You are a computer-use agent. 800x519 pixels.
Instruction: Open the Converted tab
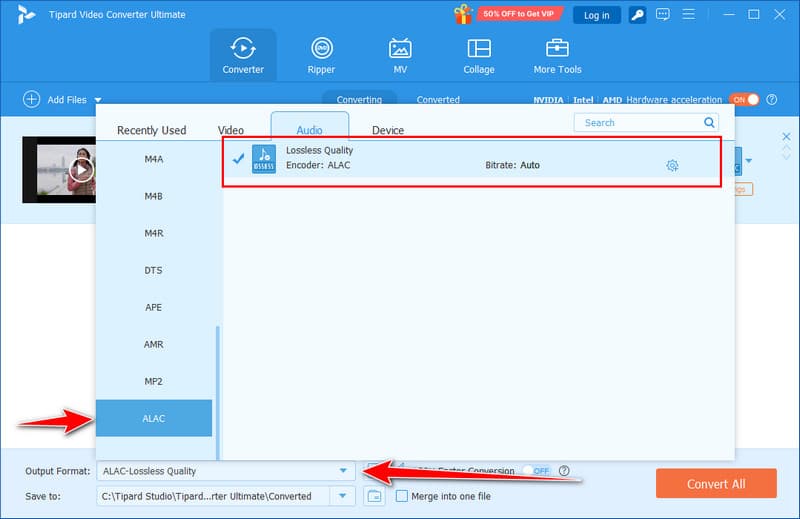point(438,100)
